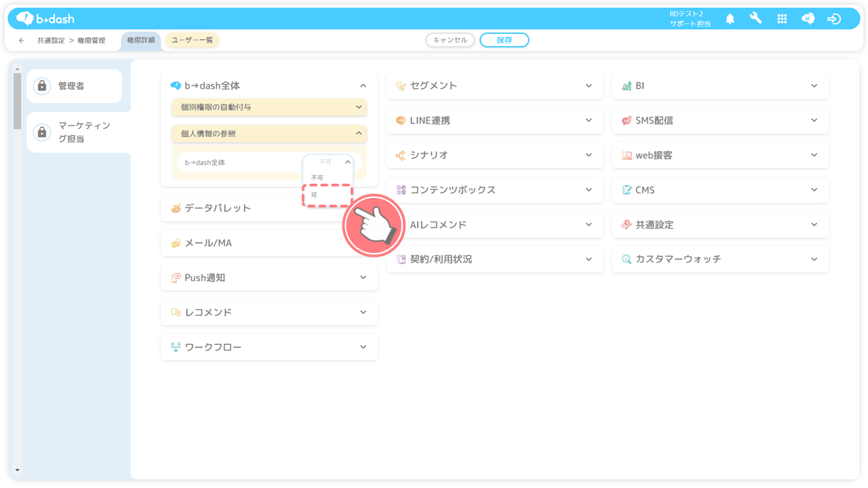Expand the LINE連携 panel chevron

pos(589,121)
